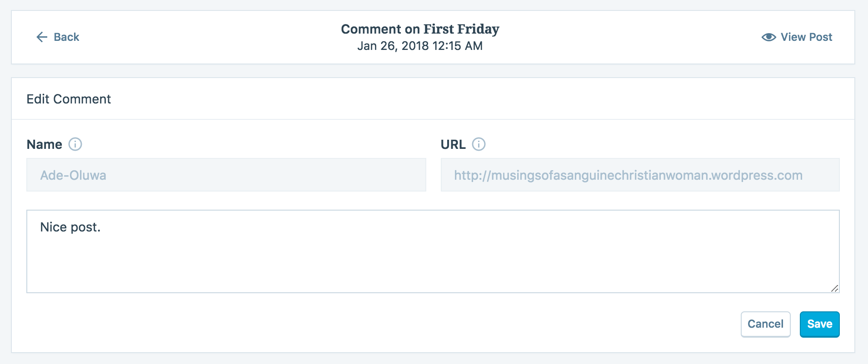This screenshot has width=868, height=364.
Task: Open the info icon beside URL
Action: pyautogui.click(x=479, y=144)
